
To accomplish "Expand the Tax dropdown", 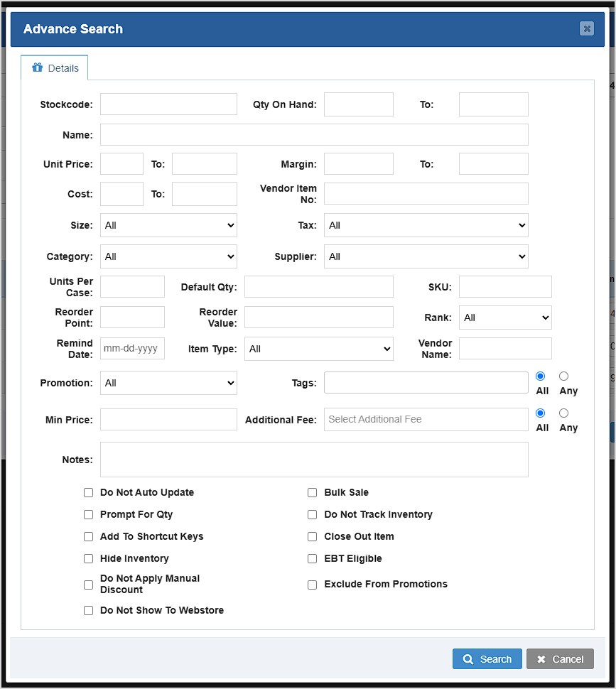I will click(426, 224).
